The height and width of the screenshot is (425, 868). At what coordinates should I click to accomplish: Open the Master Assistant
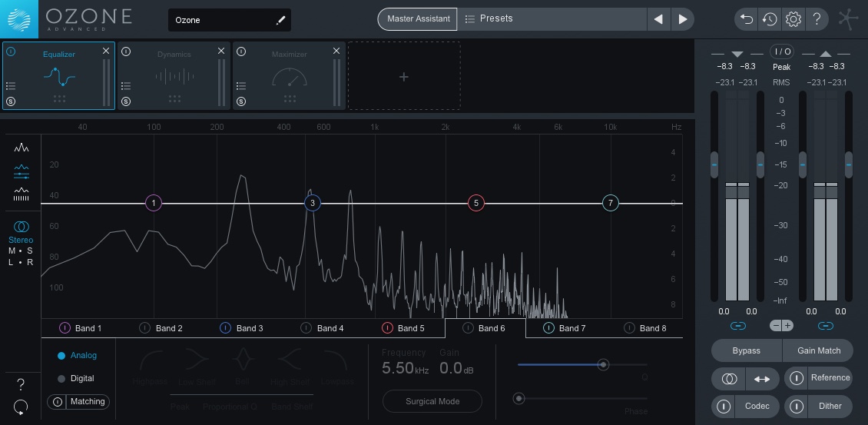418,19
